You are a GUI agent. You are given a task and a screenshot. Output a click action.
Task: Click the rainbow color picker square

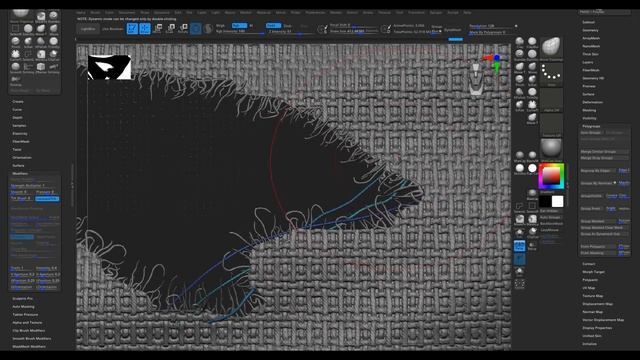[551, 176]
